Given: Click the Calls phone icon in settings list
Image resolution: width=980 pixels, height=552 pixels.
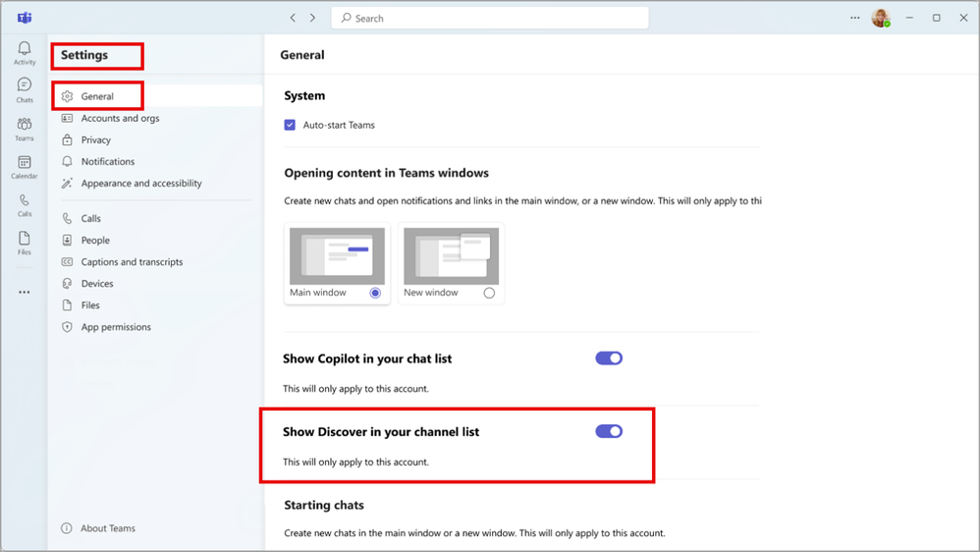Looking at the screenshot, I should pos(68,218).
